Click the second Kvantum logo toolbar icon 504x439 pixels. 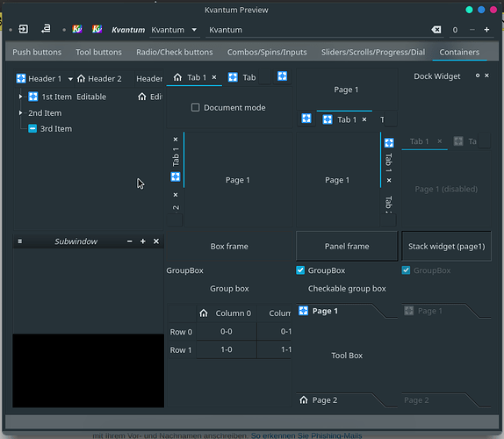coord(97,29)
